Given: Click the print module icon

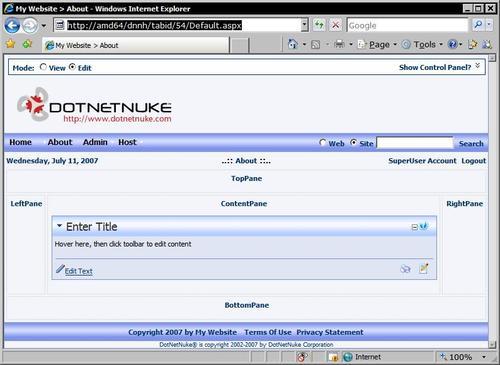Looking at the screenshot, I should [405, 269].
